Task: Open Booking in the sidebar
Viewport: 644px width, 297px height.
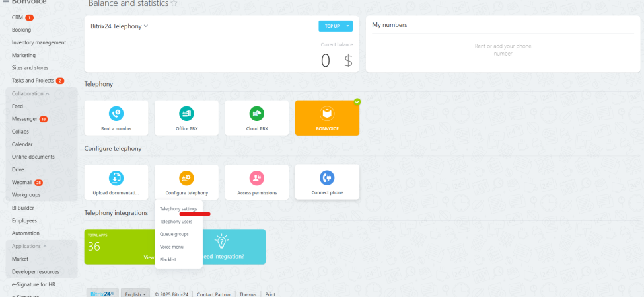Action: coord(21,30)
